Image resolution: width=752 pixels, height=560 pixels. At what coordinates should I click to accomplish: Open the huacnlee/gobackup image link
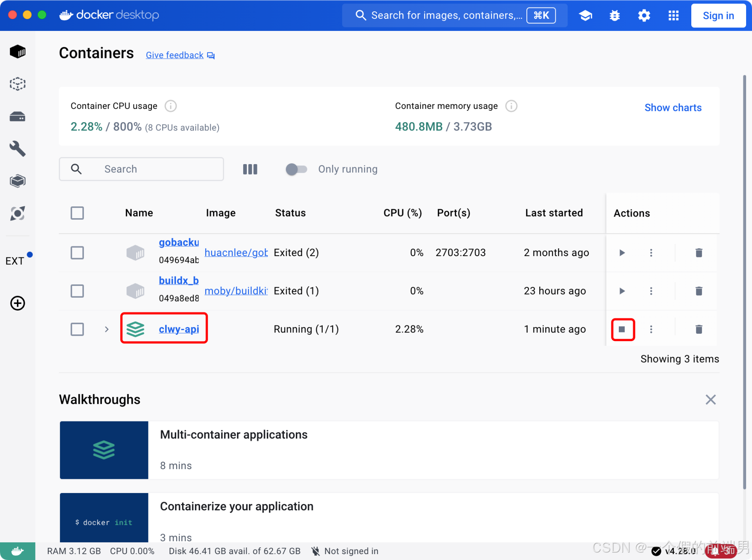[x=236, y=253]
